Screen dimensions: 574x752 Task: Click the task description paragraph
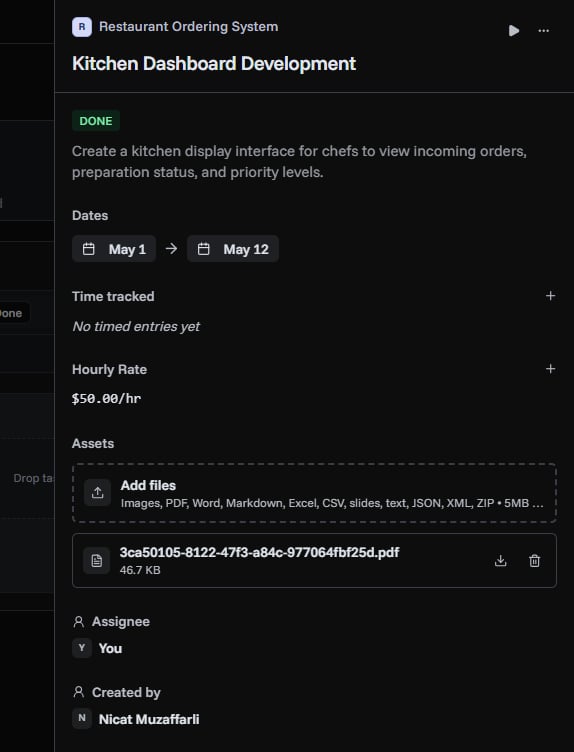pyautogui.click(x=299, y=162)
